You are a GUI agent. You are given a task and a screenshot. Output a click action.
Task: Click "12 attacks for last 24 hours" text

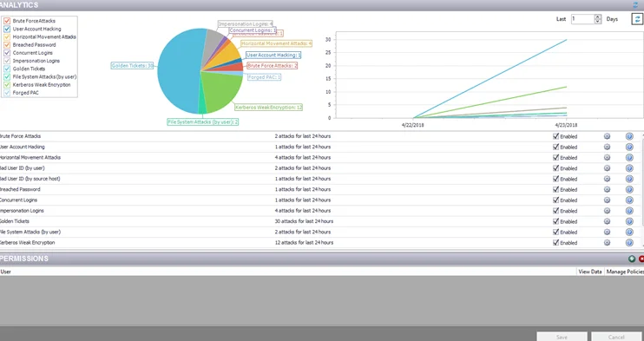tap(304, 243)
